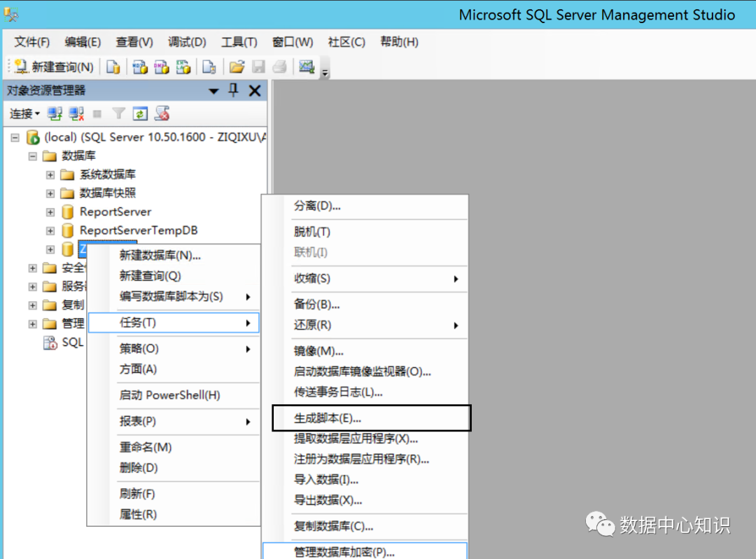This screenshot has height=559, width=756.
Task: Choose 属性(R) in context menu
Action: coord(174,515)
